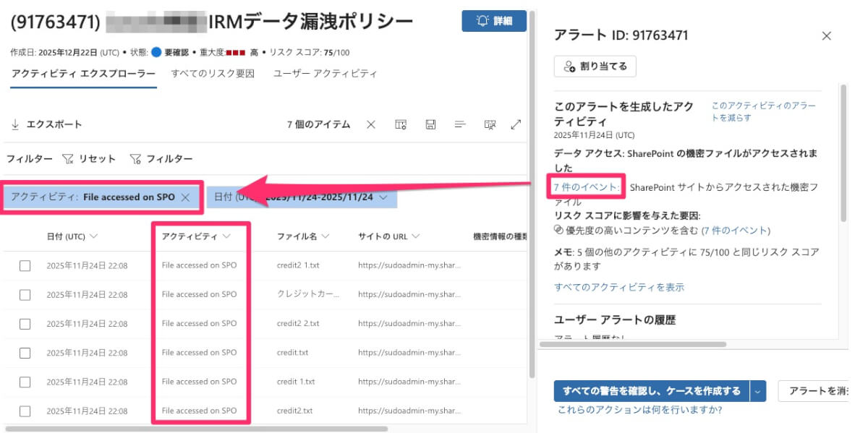Click the save view floppy icon

(430, 124)
